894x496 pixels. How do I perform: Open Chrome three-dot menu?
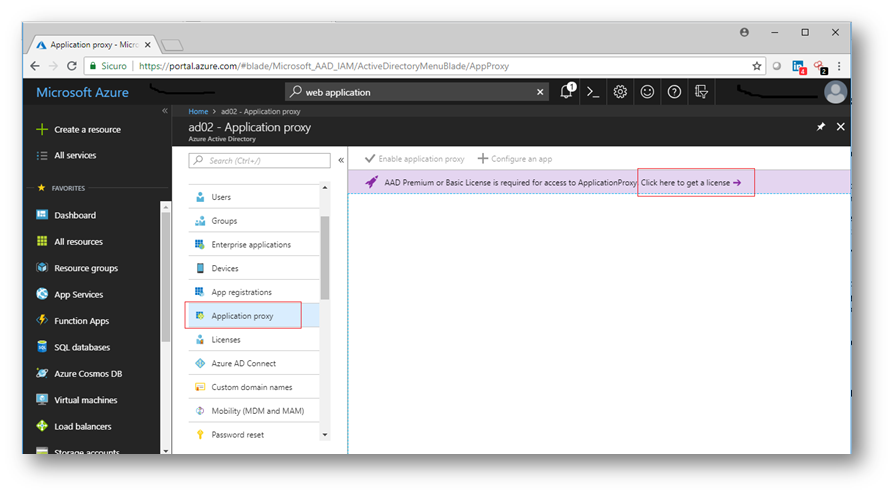pos(839,66)
